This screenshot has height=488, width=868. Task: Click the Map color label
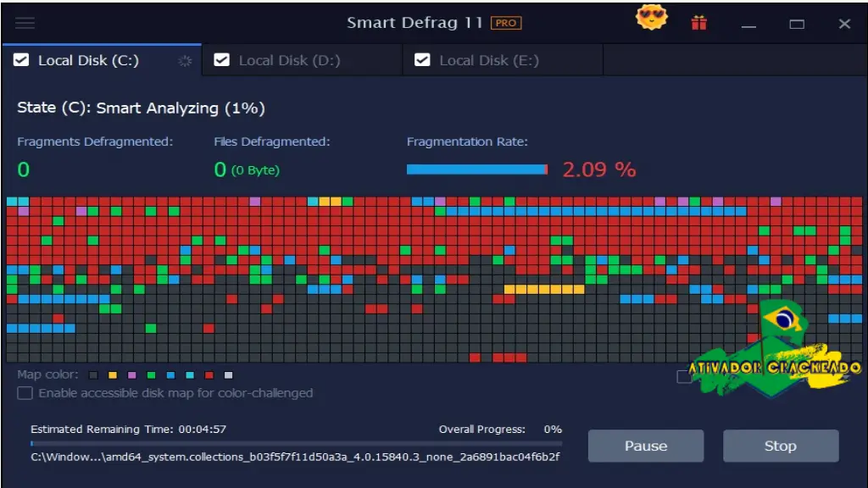[x=47, y=374]
